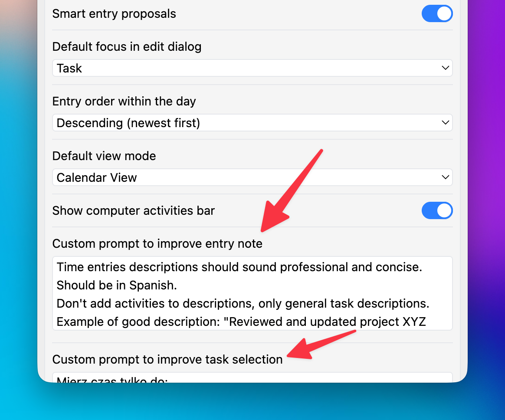The width and height of the screenshot is (505, 420).
Task: Click the "Show computer activities bar" label
Action: [x=133, y=210]
